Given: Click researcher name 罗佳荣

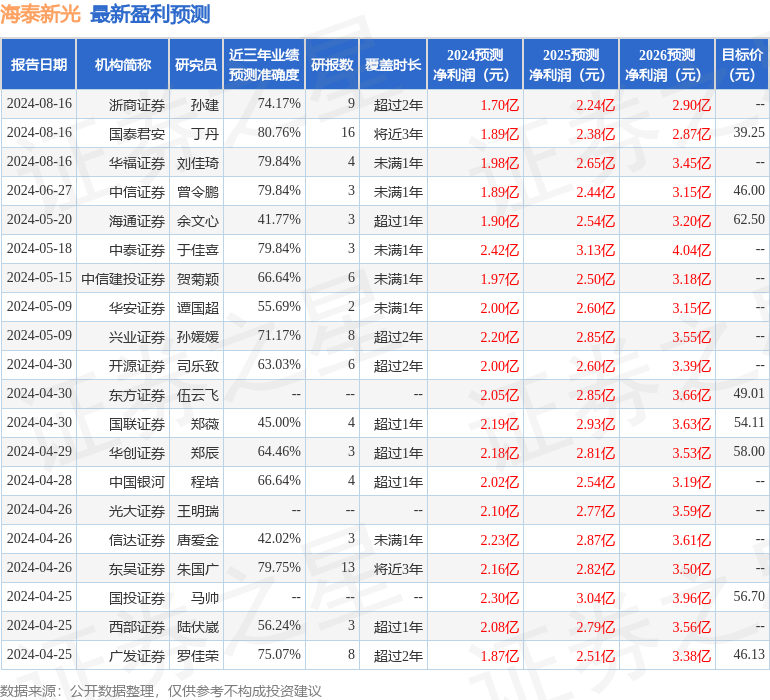Looking at the screenshot, I should (x=198, y=655).
